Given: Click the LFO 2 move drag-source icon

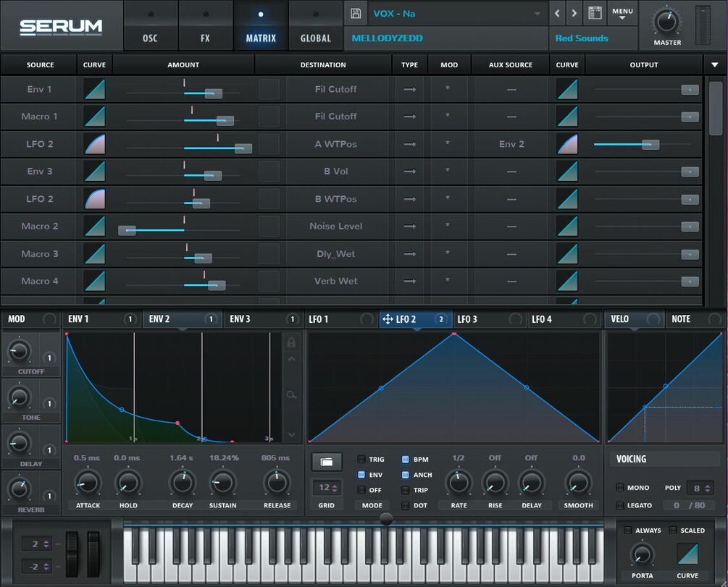Looking at the screenshot, I should click(388, 318).
